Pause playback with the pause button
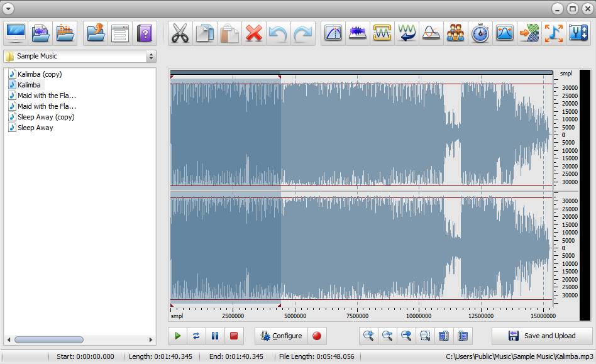The image size is (596, 364). point(215,336)
